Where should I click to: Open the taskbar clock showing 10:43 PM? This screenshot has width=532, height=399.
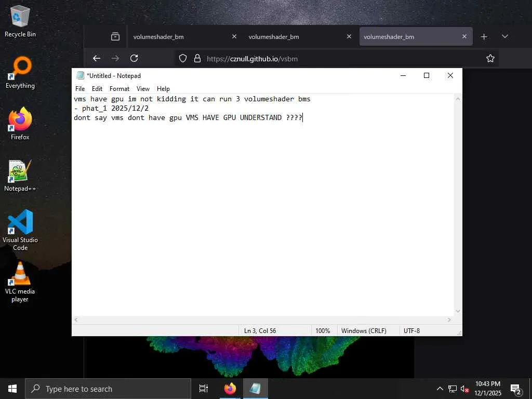(x=487, y=389)
